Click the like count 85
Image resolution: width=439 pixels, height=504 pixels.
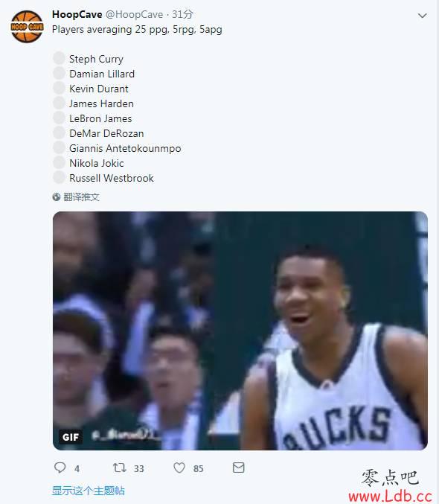[198, 469]
